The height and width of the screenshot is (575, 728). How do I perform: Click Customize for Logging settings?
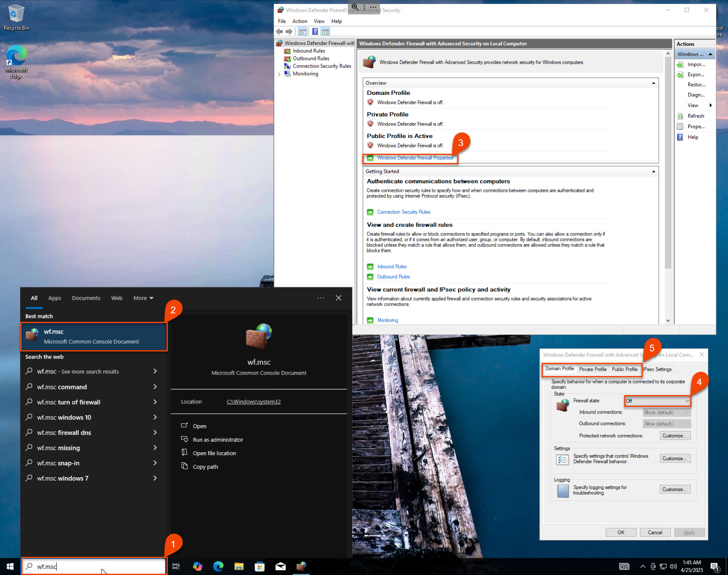click(x=675, y=489)
